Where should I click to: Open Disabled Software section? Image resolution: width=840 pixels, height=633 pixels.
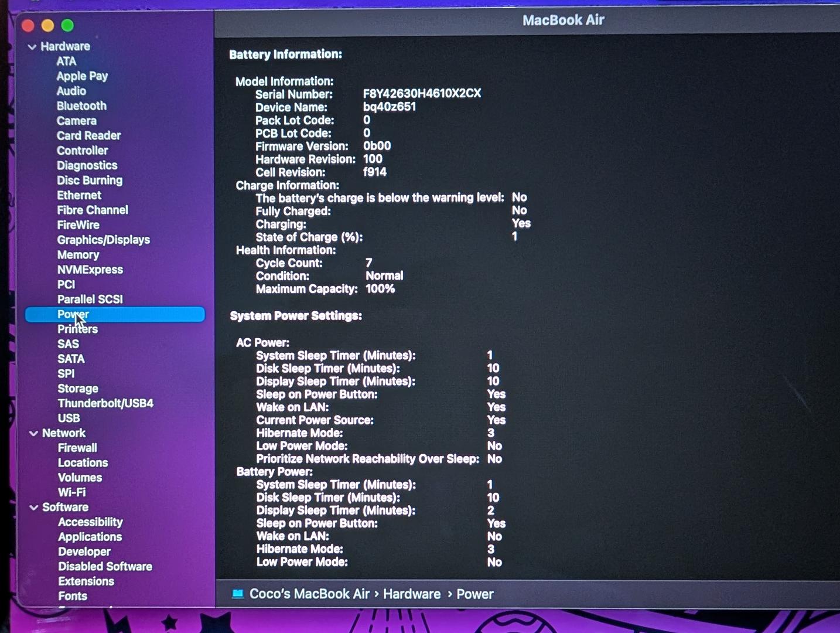pyautogui.click(x=105, y=567)
